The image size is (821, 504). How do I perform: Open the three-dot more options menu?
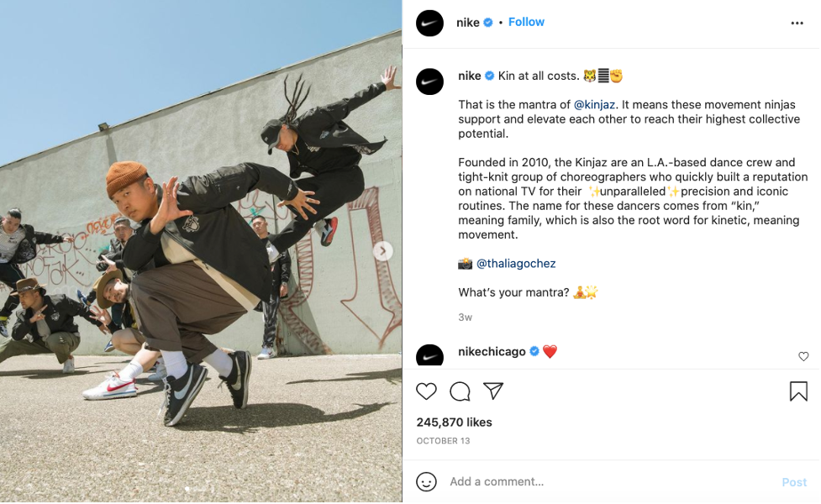(797, 23)
